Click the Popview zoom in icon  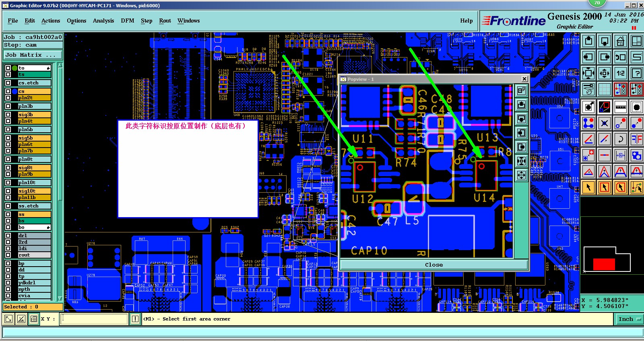[522, 161]
